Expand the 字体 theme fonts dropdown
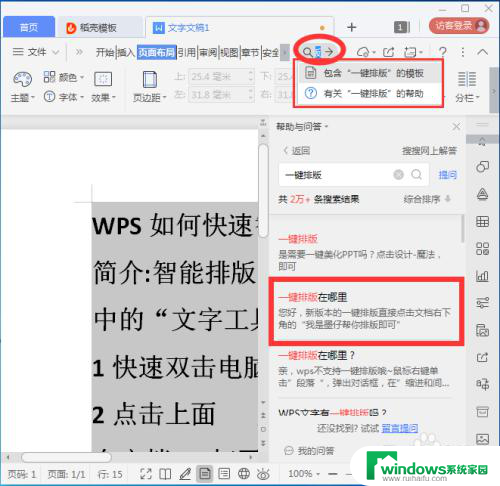Image resolution: width=500 pixels, height=486 pixels. [82, 97]
